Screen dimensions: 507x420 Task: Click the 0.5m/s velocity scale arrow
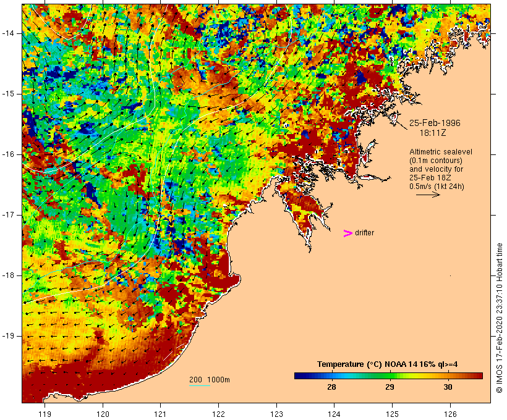tap(428, 195)
